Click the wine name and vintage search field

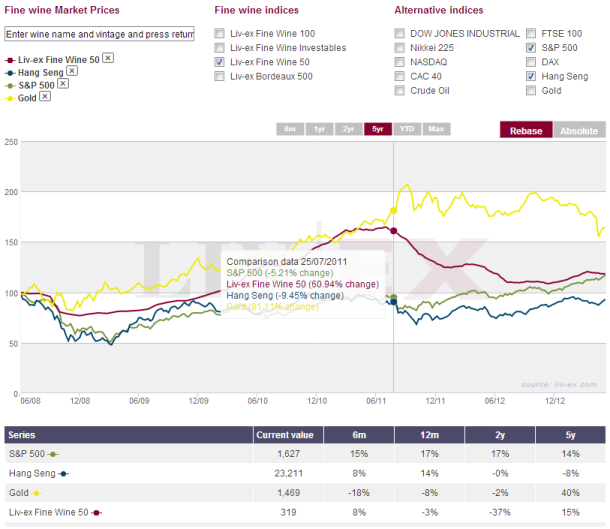[x=99, y=33]
